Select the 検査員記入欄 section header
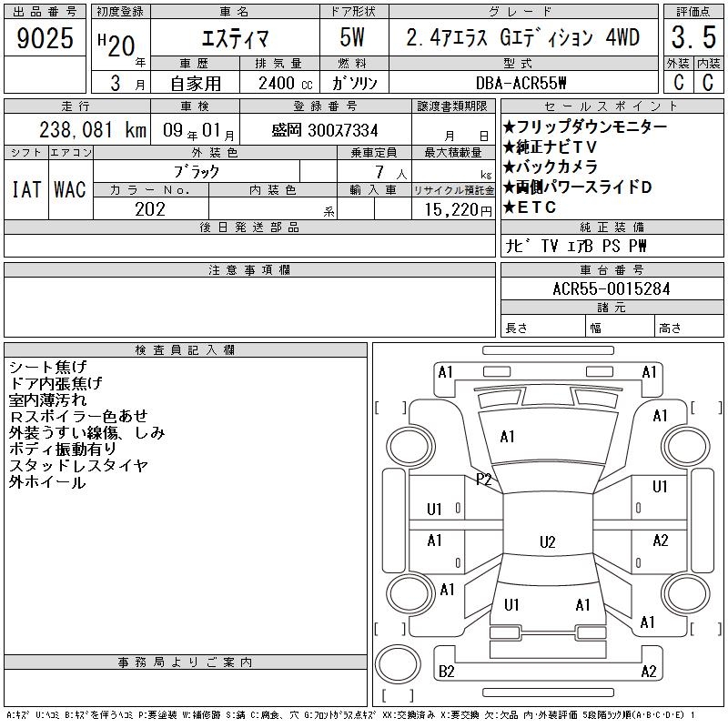Image resolution: width=728 pixels, height=728 pixels. pyautogui.click(x=185, y=350)
